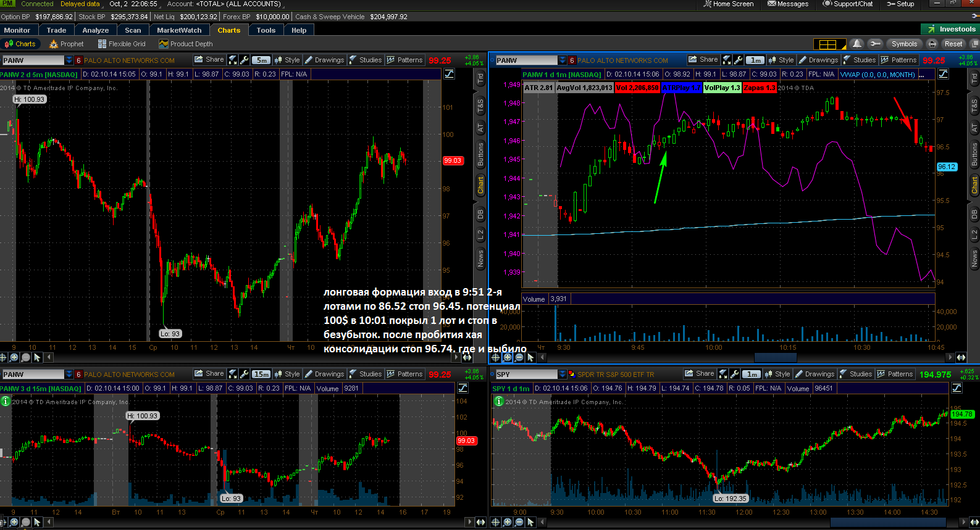The image size is (980, 530).
Task: Open the link/key icon next to Symbols
Action: click(874, 44)
